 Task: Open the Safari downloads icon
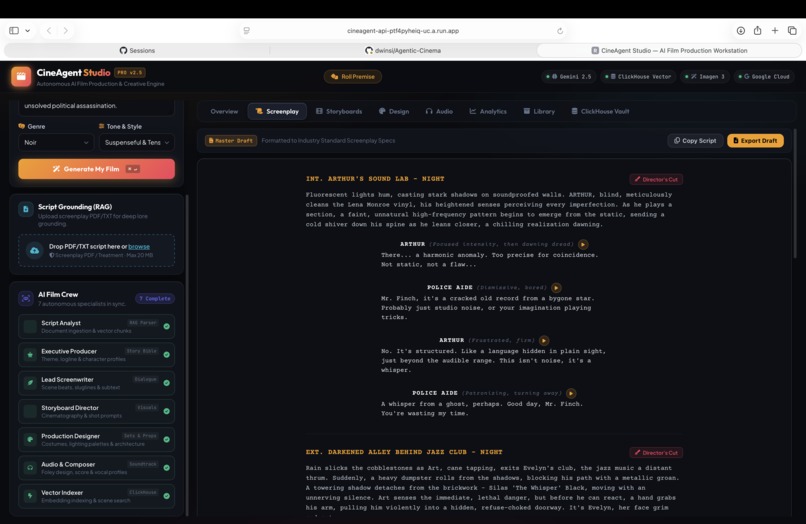[740, 31]
